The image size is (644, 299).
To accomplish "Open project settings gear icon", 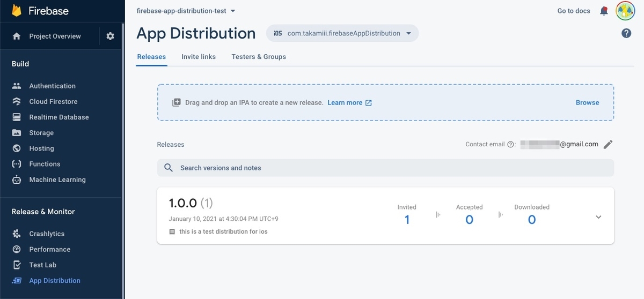I will [x=110, y=36].
